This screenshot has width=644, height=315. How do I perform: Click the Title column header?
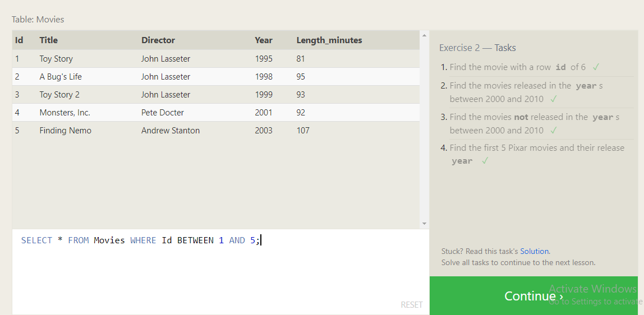coord(48,40)
